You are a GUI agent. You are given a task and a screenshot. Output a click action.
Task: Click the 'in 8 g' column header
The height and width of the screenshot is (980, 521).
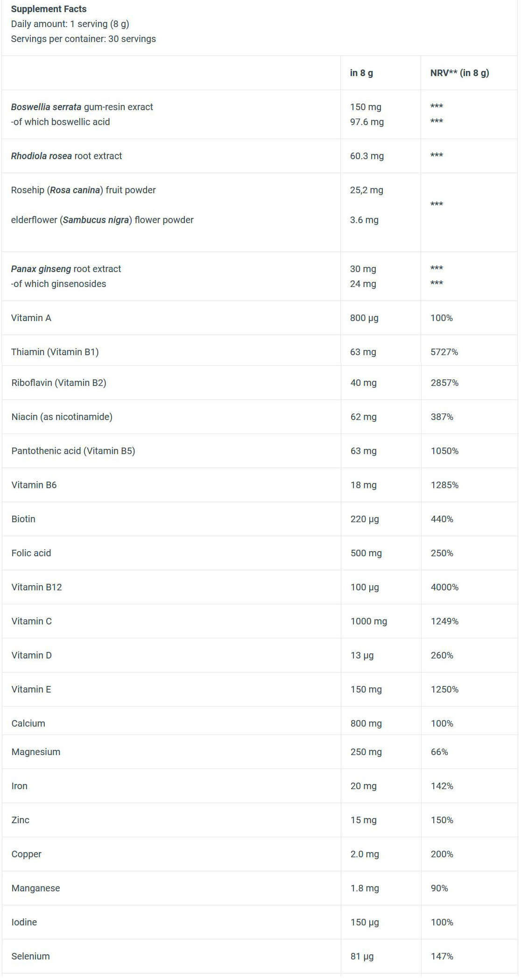pos(361,73)
